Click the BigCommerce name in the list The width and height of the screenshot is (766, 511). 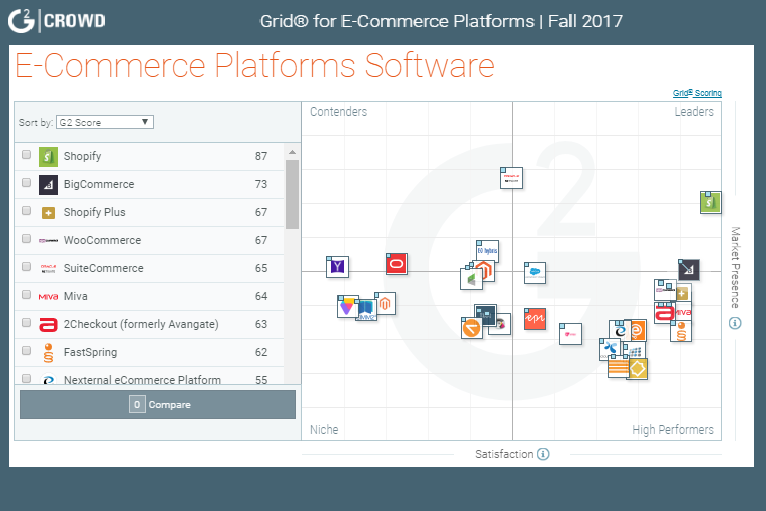(x=99, y=184)
